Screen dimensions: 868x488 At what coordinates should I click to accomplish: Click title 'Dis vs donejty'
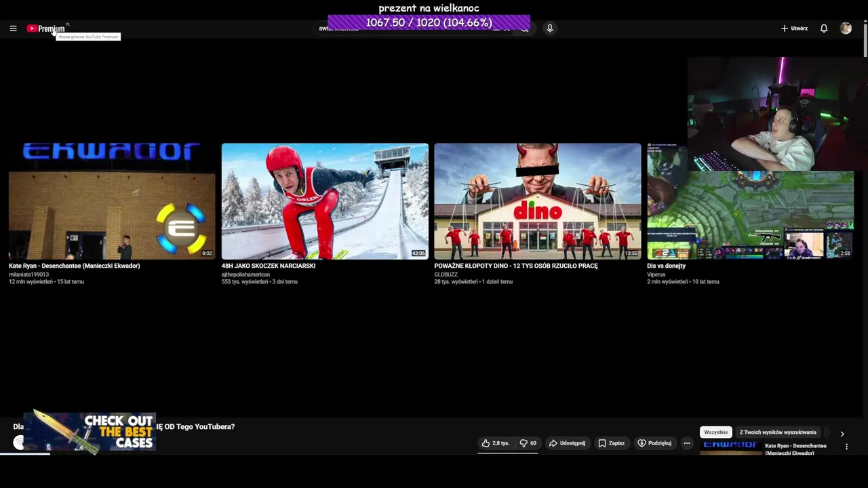pyautogui.click(x=667, y=266)
